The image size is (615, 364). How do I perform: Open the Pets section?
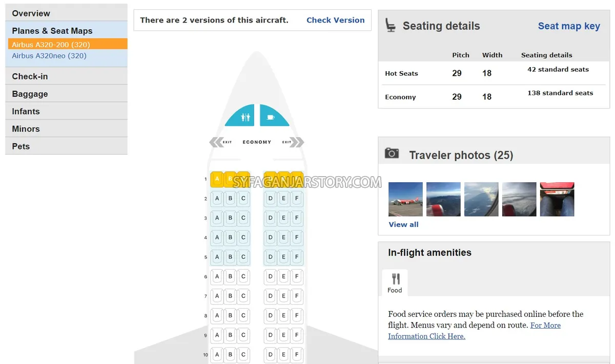click(x=20, y=146)
